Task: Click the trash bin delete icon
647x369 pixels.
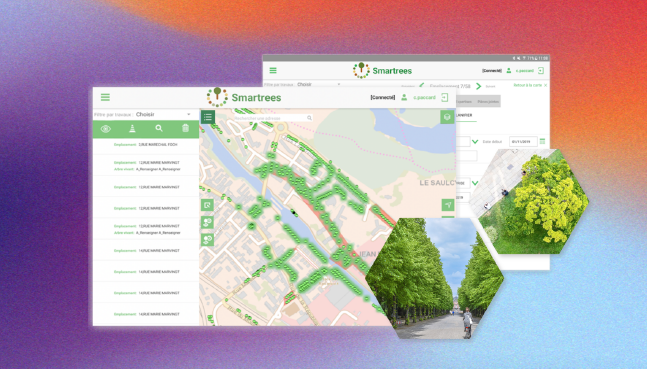Action: pos(185,128)
